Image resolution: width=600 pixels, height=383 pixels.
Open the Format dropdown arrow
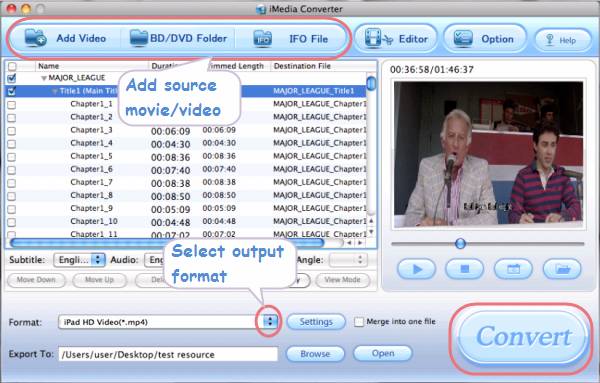coord(270,321)
